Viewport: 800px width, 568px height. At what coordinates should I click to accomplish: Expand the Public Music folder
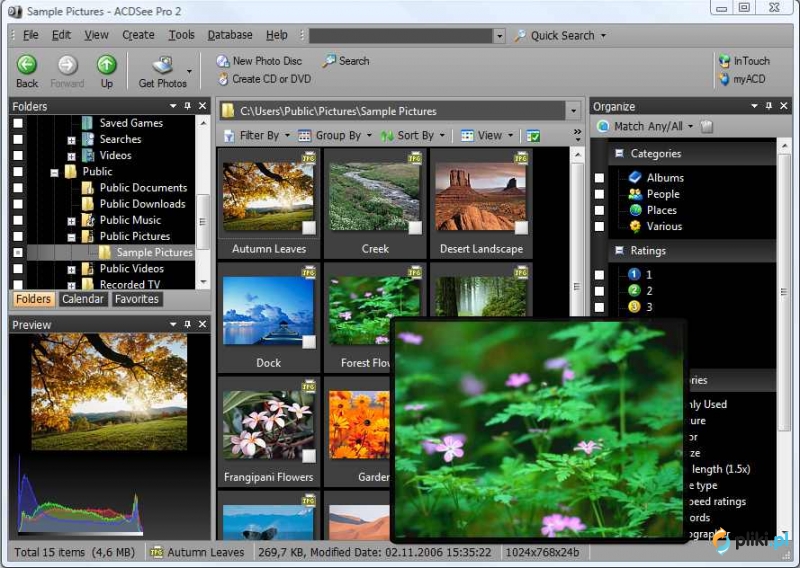pyautogui.click(x=71, y=221)
